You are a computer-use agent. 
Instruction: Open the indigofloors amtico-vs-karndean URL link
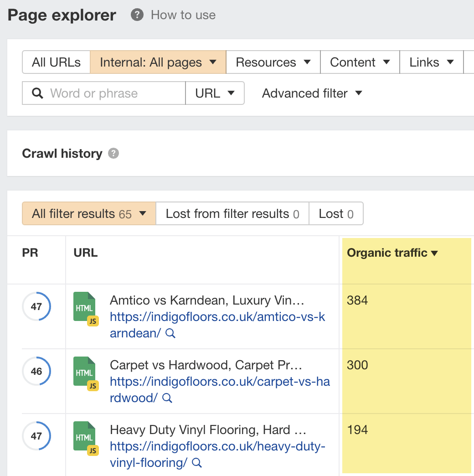(x=217, y=317)
